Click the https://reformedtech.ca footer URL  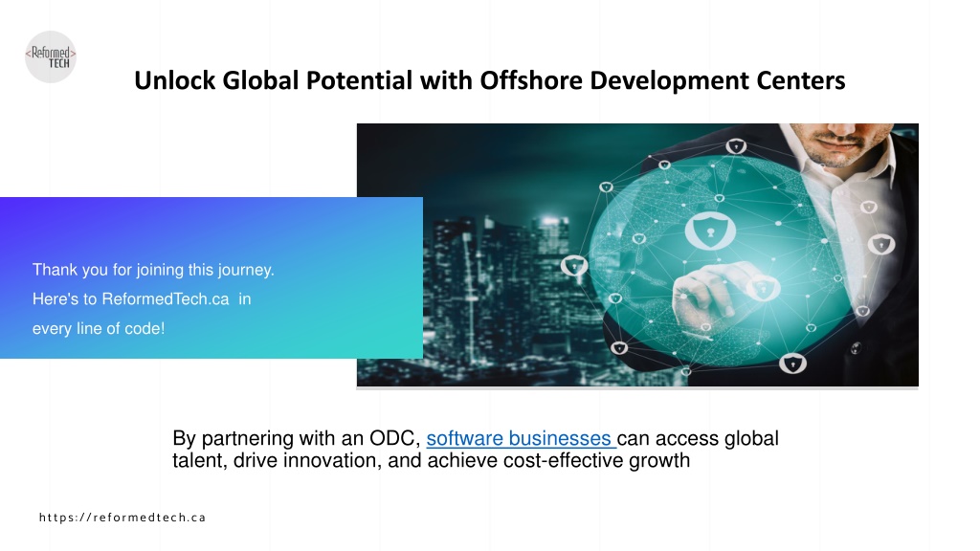click(122, 518)
